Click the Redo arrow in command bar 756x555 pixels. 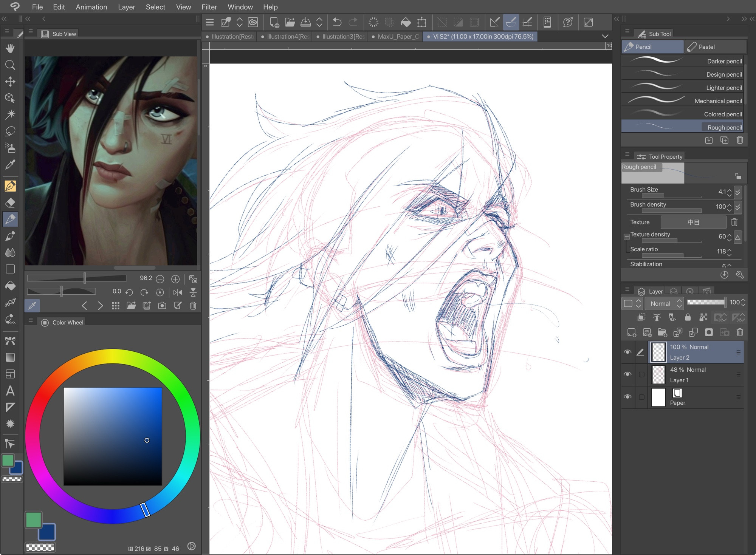[x=353, y=22]
